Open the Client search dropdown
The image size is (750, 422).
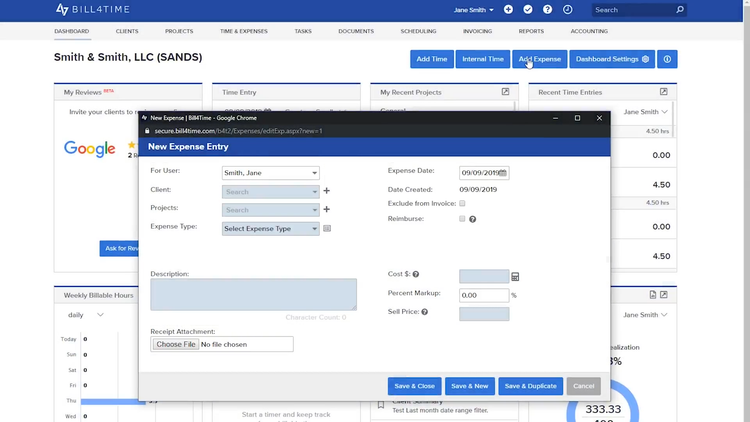[271, 192]
